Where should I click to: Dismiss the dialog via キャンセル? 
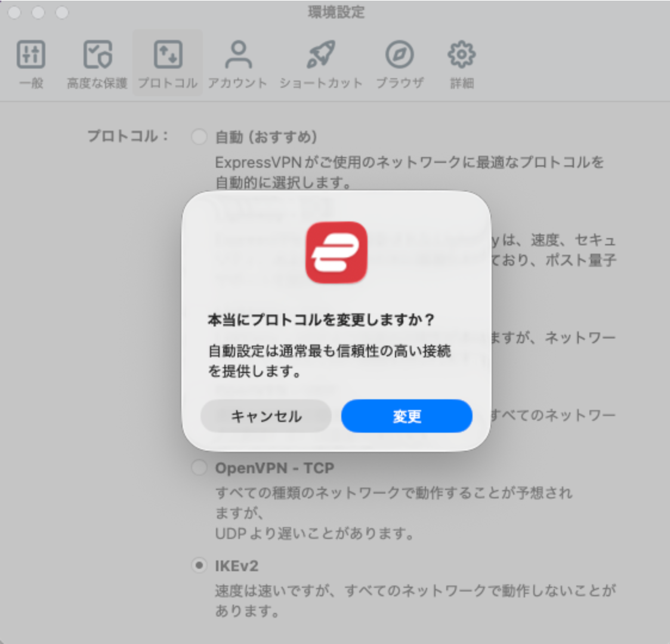(x=266, y=416)
